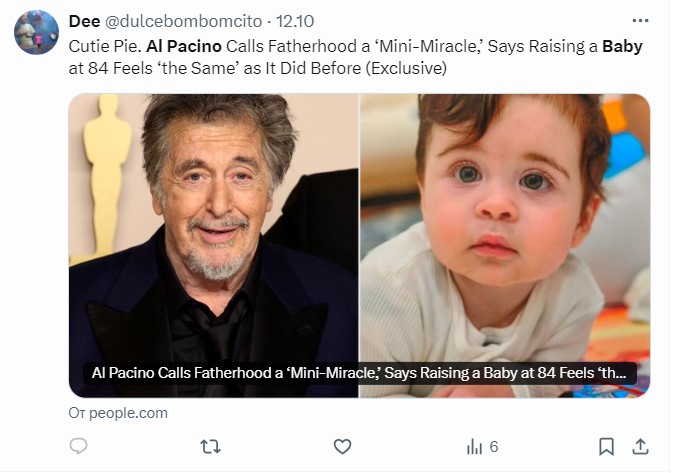Click the display name Dee
The image size is (690, 473).
(84, 21)
